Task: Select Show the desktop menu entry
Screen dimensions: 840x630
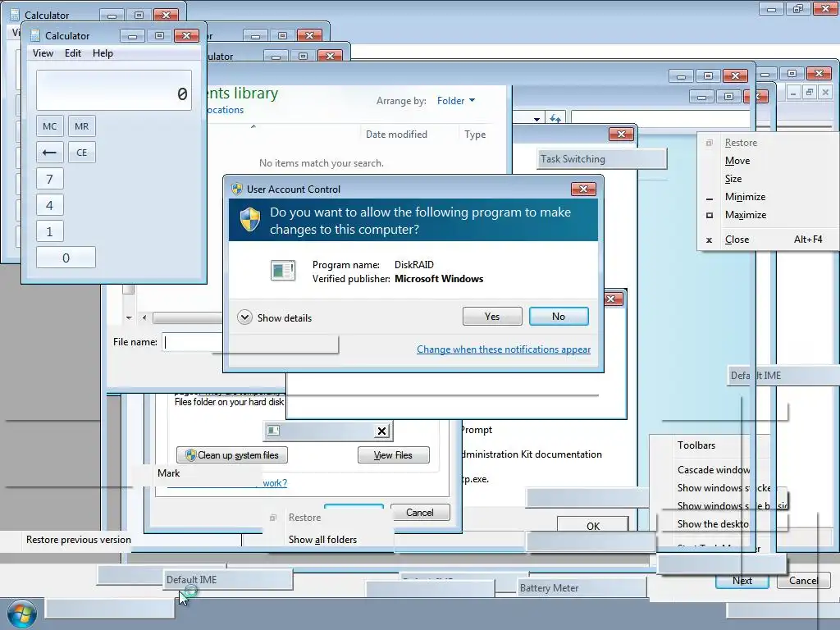Action: click(x=713, y=524)
